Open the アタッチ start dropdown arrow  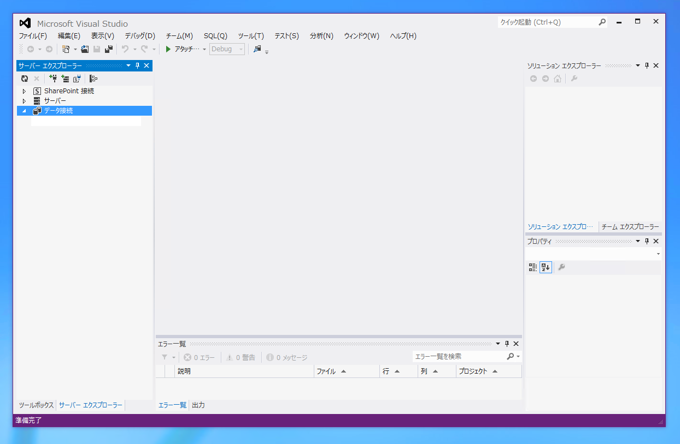point(204,49)
